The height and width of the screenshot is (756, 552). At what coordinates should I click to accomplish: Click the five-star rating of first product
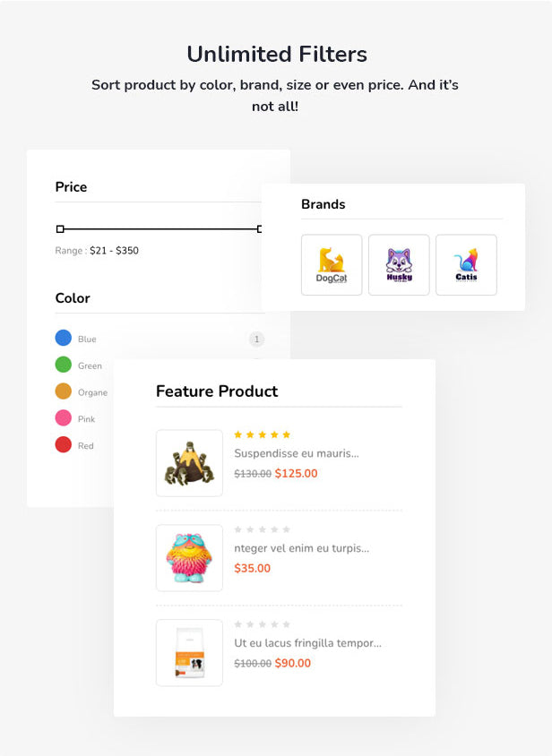262,435
